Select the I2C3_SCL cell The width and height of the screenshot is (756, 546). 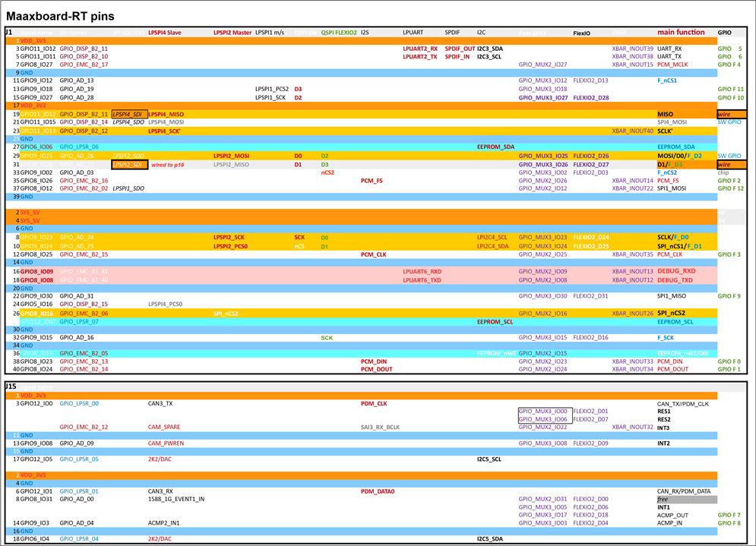point(489,56)
